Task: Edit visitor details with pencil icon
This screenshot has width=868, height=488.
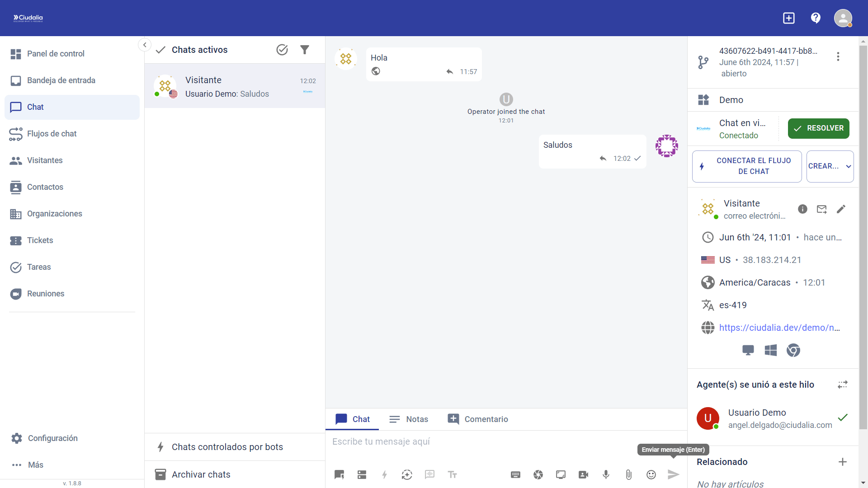Action: click(x=841, y=209)
